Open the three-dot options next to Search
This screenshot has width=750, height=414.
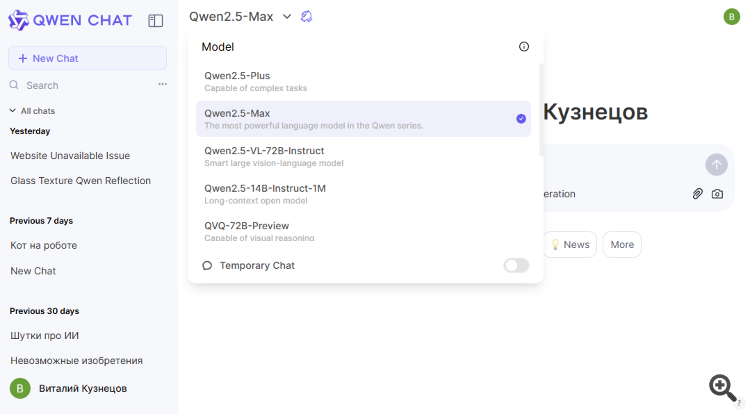point(163,84)
